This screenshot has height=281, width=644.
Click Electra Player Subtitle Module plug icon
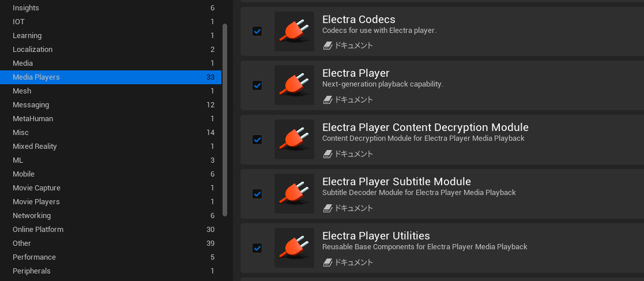point(294,194)
